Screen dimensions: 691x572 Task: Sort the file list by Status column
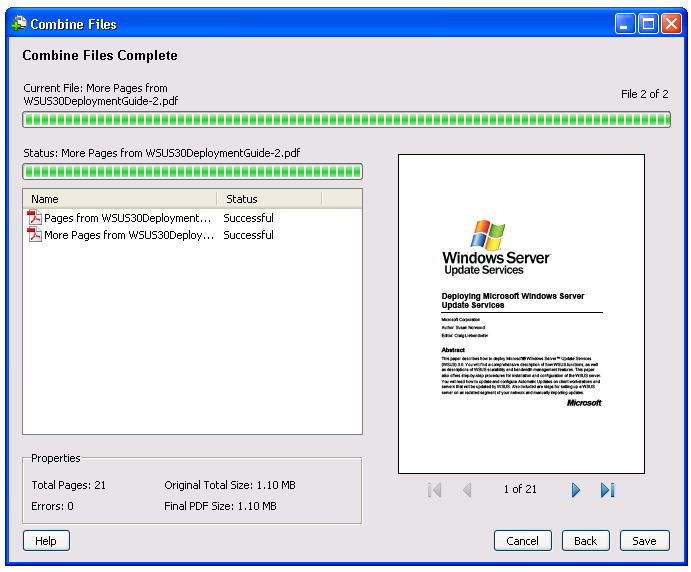coord(269,199)
